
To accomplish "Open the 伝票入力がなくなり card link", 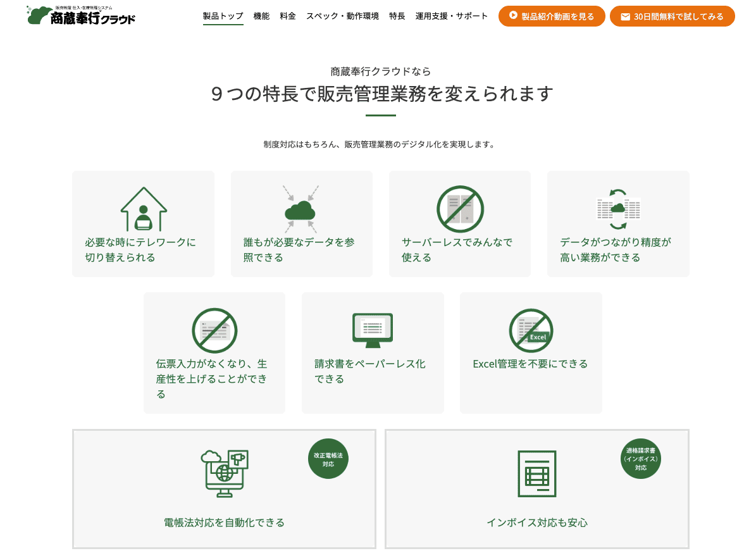I will [x=214, y=353].
